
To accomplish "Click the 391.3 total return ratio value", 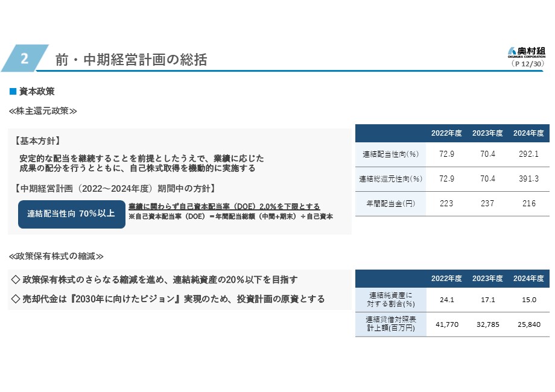I will 528,179.
